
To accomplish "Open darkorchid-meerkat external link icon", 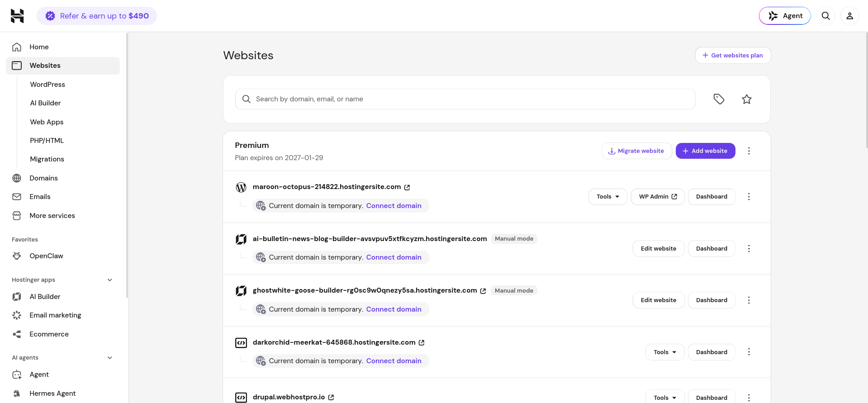I will [422, 343].
